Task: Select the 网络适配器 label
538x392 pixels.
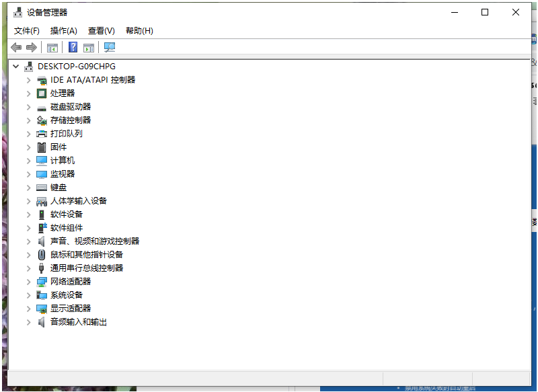Action: point(71,282)
